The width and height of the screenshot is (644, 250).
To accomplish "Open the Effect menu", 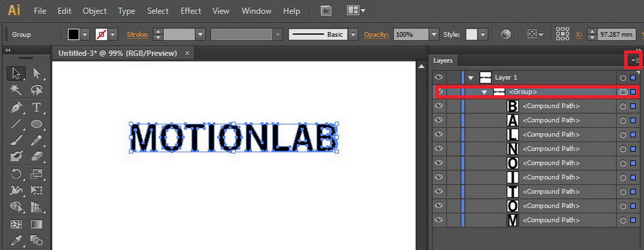I will [191, 10].
